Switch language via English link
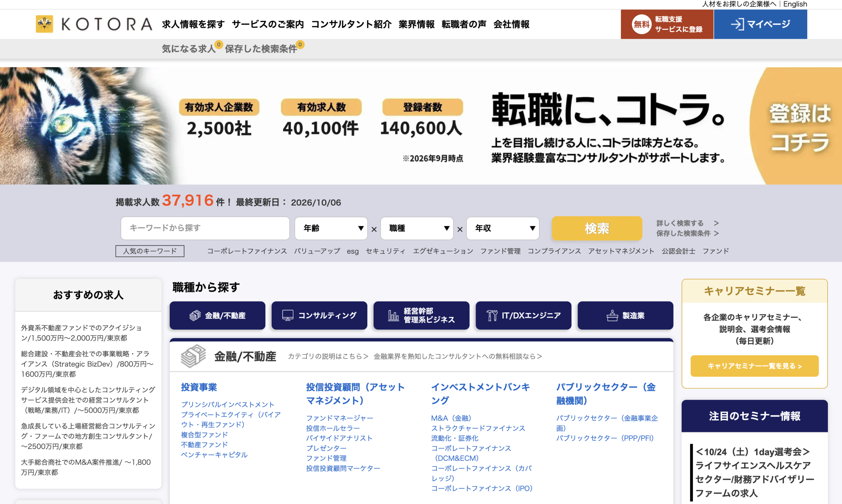 click(x=795, y=4)
